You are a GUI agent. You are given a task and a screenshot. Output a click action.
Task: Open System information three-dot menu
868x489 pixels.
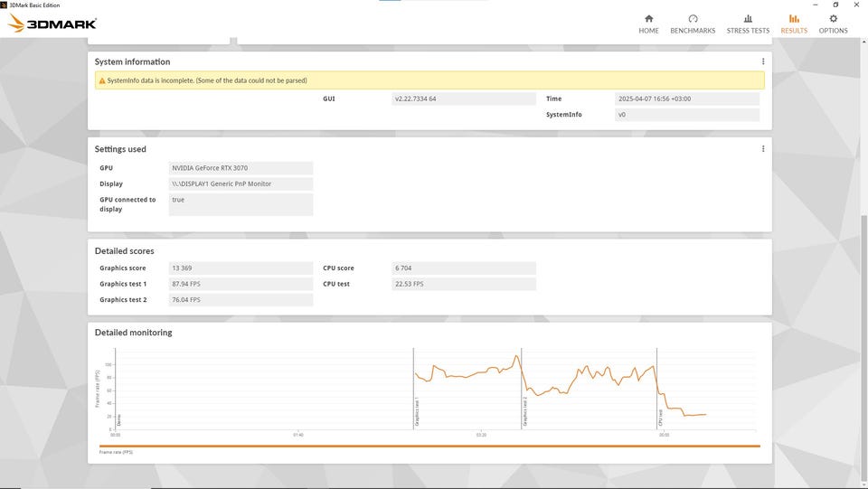pyautogui.click(x=763, y=61)
